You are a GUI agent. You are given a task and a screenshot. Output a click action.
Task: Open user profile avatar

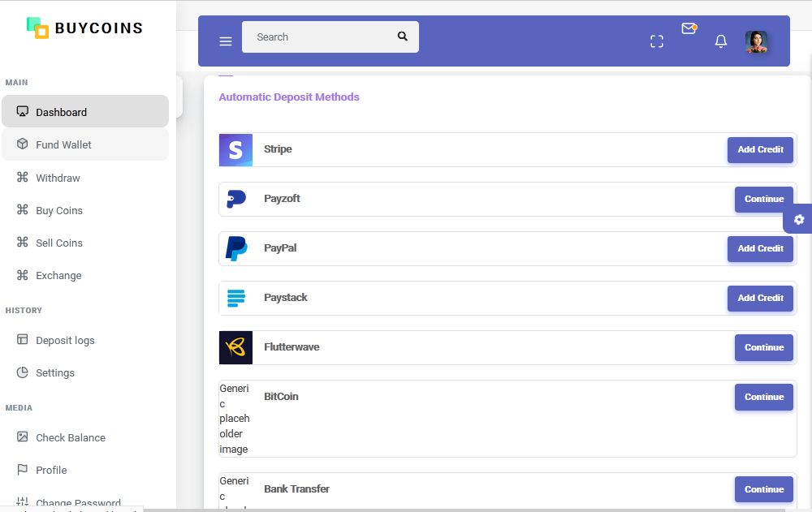[x=756, y=42]
